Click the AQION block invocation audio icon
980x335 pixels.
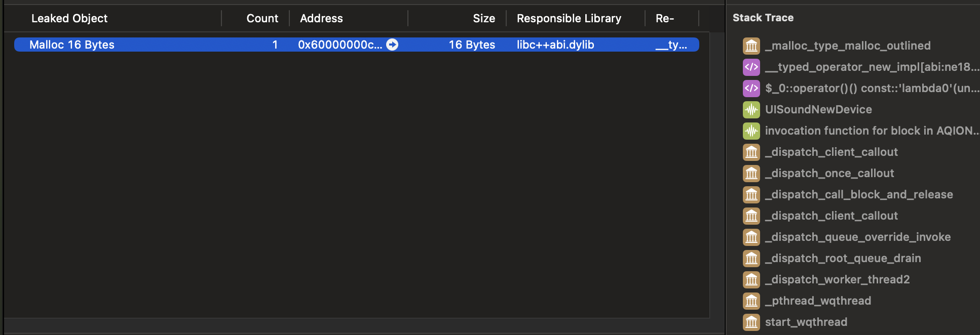[751, 131]
